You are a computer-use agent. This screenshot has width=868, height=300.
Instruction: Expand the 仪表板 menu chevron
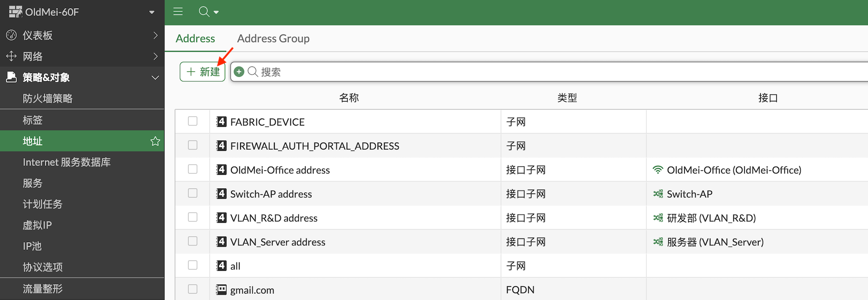pyautogui.click(x=156, y=35)
